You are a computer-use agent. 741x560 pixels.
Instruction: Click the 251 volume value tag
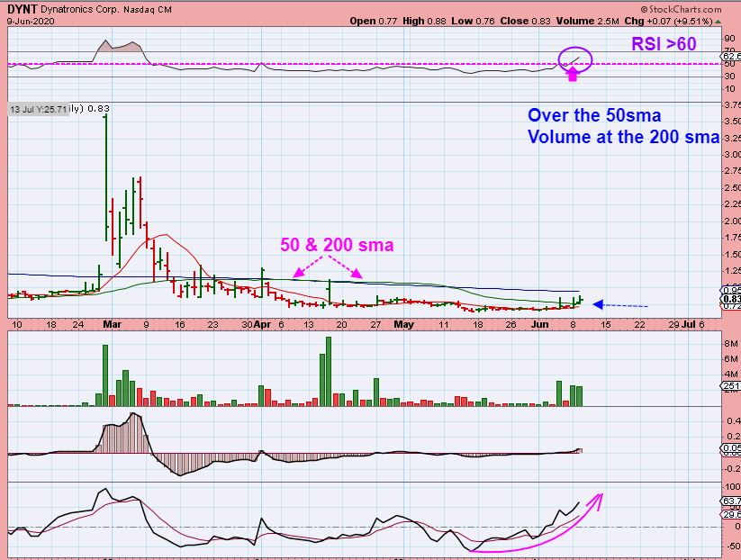(x=732, y=386)
